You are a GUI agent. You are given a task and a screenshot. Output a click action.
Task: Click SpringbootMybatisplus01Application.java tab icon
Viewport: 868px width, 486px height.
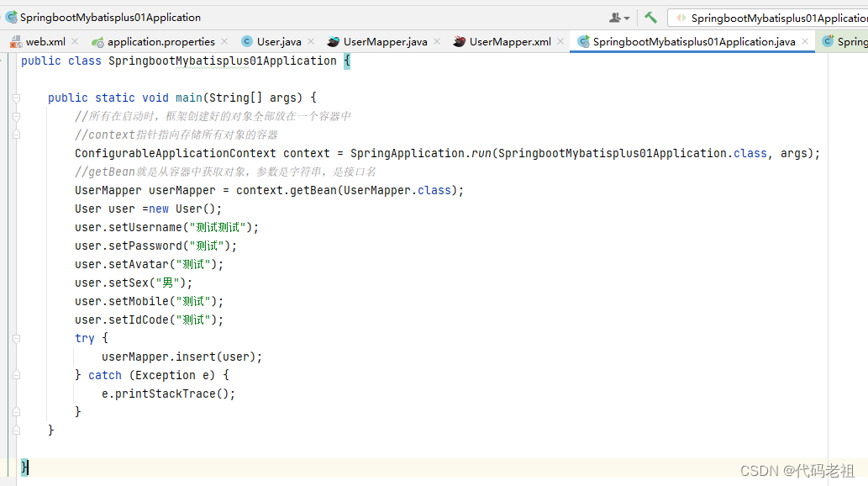pyautogui.click(x=583, y=41)
